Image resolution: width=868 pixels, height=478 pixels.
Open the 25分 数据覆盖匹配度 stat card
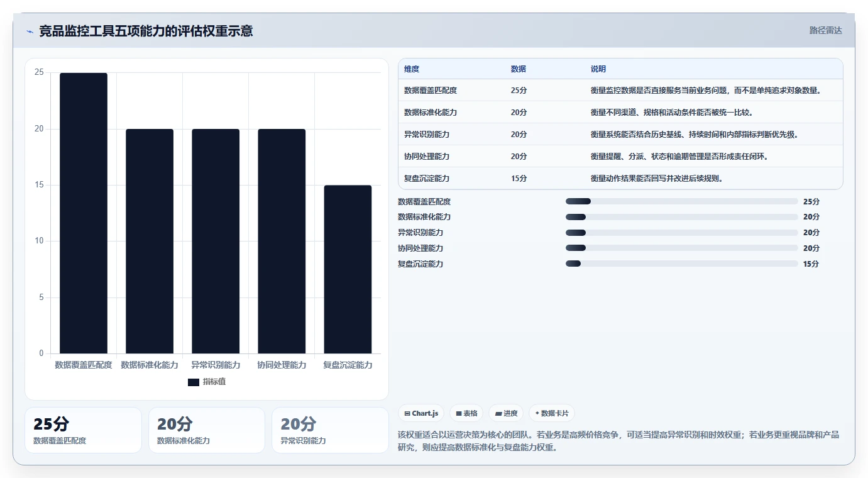click(83, 430)
